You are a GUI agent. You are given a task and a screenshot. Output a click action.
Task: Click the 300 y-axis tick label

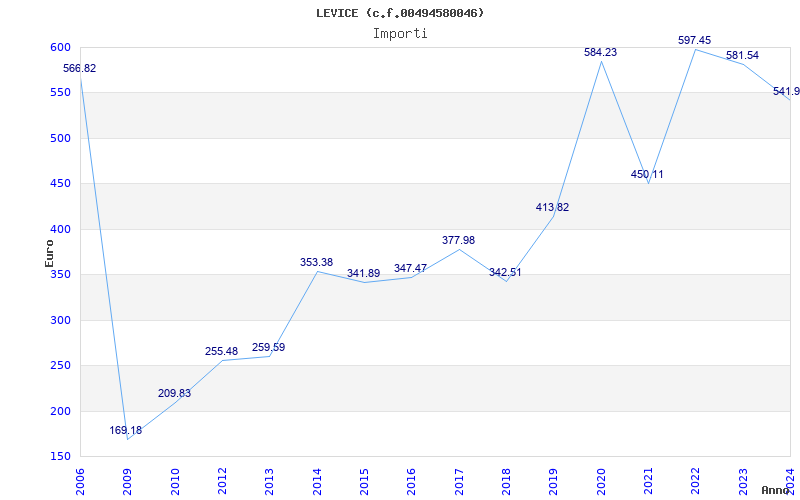pos(60,320)
